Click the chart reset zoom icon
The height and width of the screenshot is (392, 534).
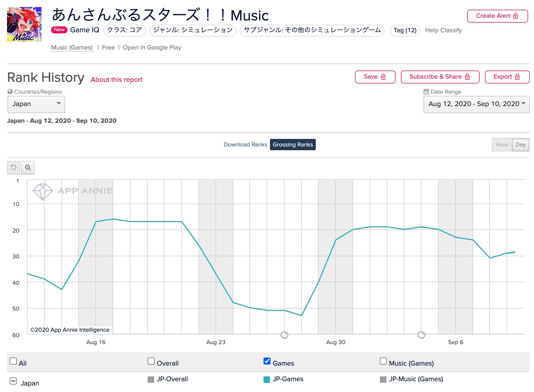point(13,168)
